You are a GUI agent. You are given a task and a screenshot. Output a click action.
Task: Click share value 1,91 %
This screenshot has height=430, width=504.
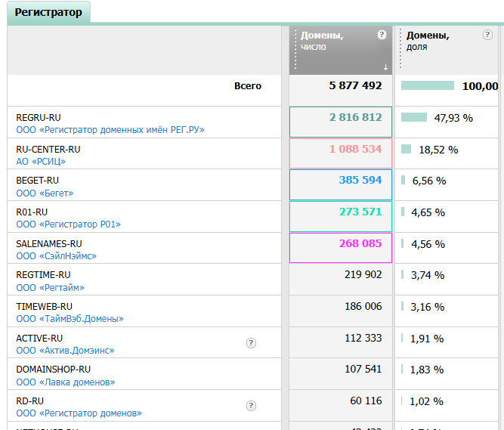tap(427, 339)
